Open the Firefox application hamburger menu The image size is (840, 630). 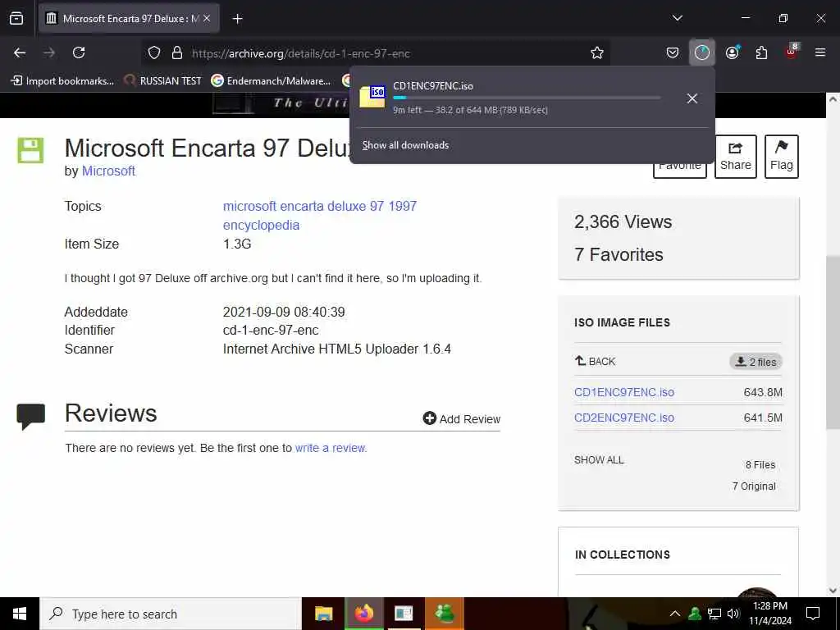820,52
